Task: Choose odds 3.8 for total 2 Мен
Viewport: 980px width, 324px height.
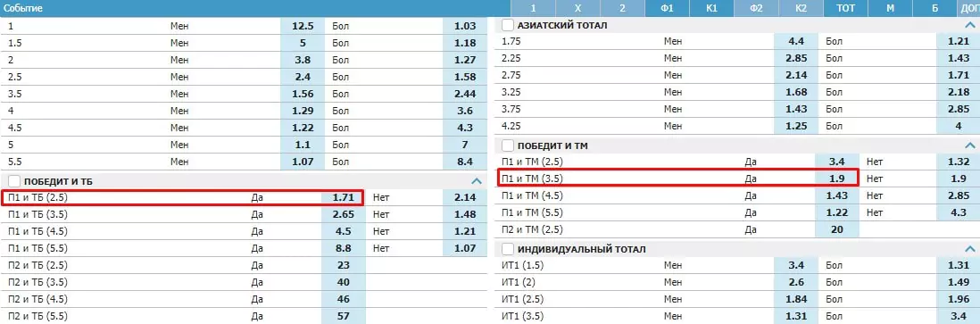Action: pyautogui.click(x=303, y=60)
